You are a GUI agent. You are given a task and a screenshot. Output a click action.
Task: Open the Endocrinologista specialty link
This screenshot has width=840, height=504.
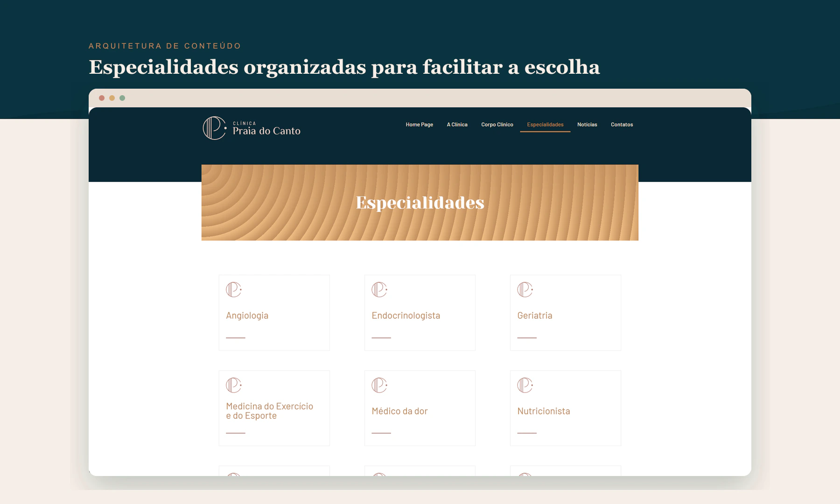(x=406, y=315)
